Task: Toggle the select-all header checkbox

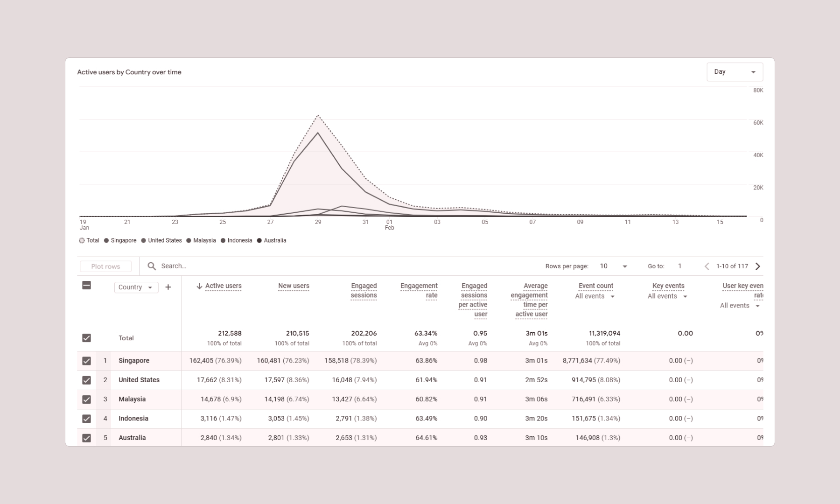Action: pyautogui.click(x=86, y=285)
